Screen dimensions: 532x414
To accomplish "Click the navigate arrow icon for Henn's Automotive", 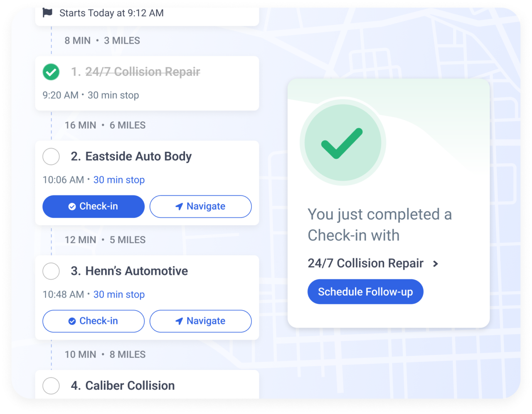I will 179,320.
